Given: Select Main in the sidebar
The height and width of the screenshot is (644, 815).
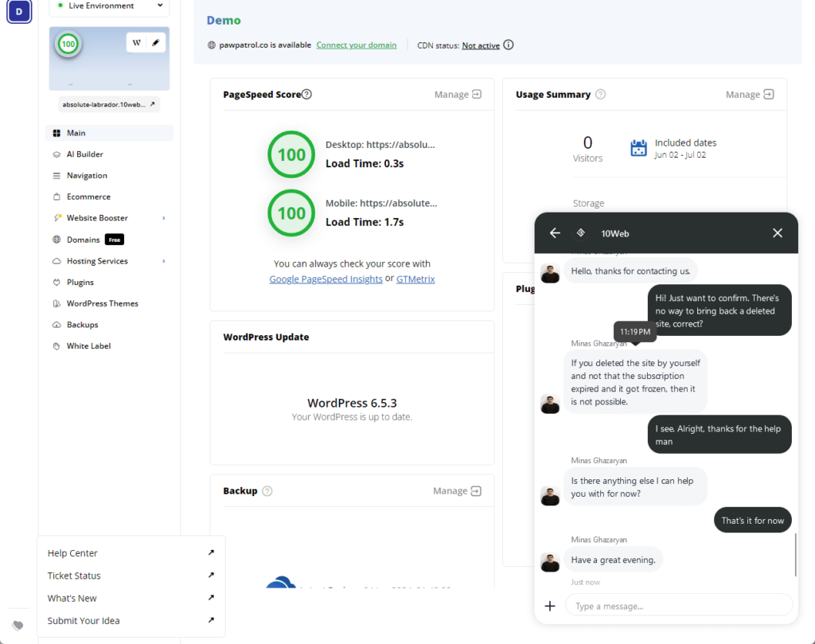Looking at the screenshot, I should 109,133.
